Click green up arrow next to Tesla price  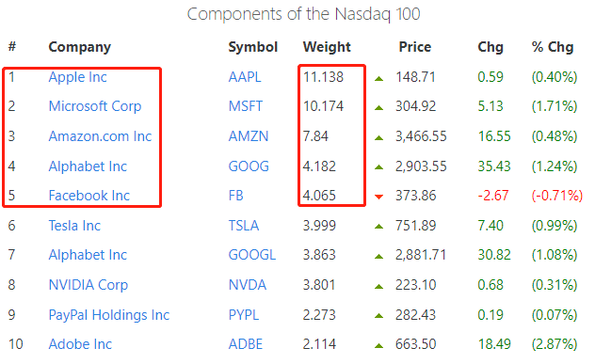coord(378,227)
